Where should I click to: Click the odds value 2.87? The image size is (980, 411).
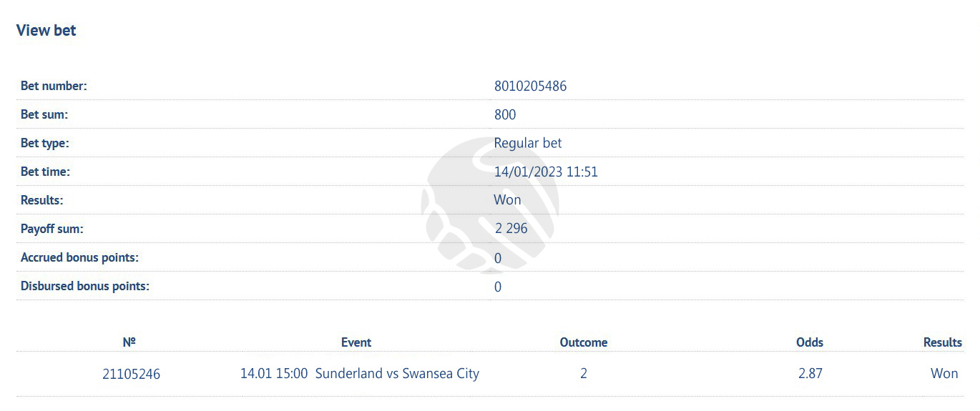[x=810, y=373]
